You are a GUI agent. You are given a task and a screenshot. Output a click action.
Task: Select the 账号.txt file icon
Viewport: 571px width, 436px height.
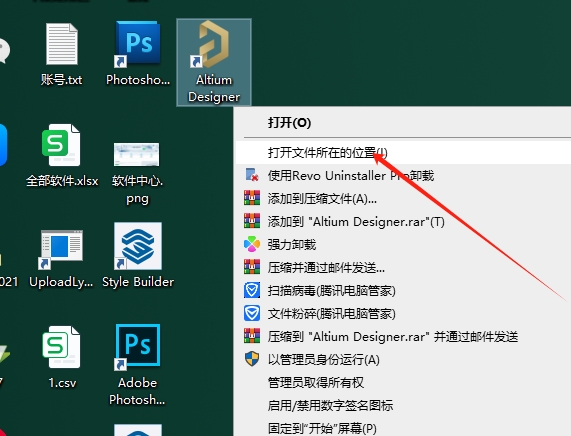62,44
